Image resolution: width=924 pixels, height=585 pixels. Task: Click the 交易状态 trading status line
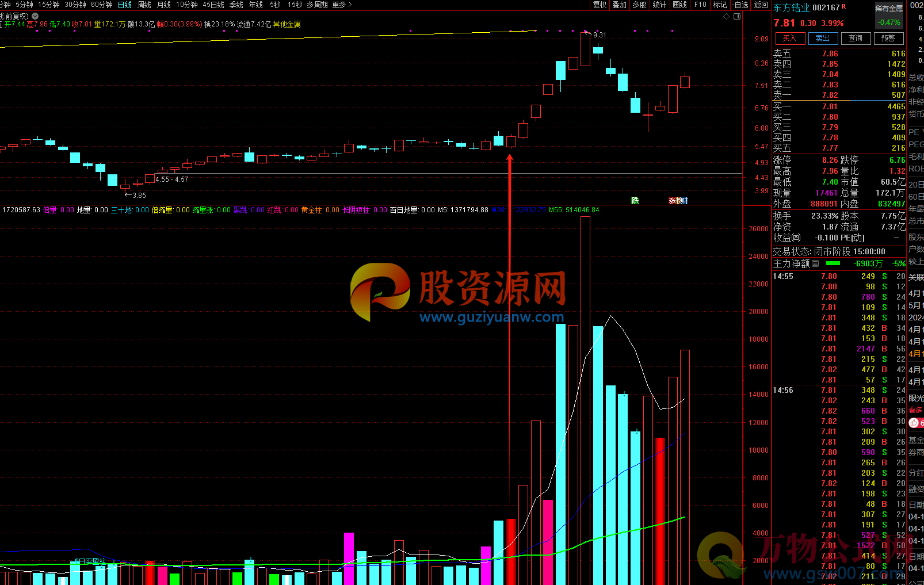tap(828, 251)
